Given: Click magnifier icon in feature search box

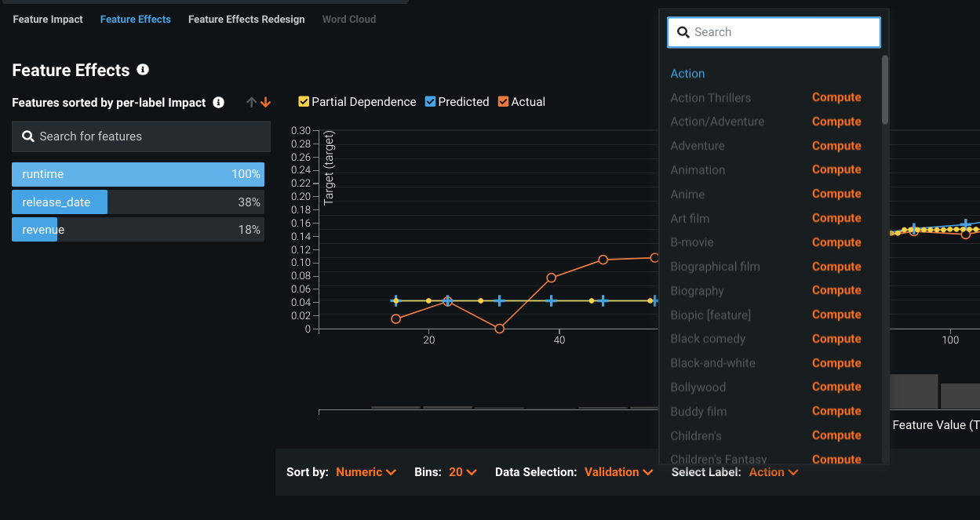Looking at the screenshot, I should (28, 136).
